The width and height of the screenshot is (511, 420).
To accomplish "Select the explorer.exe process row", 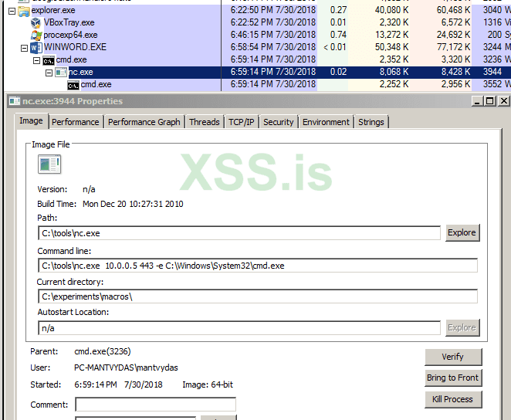I will coord(258,11).
